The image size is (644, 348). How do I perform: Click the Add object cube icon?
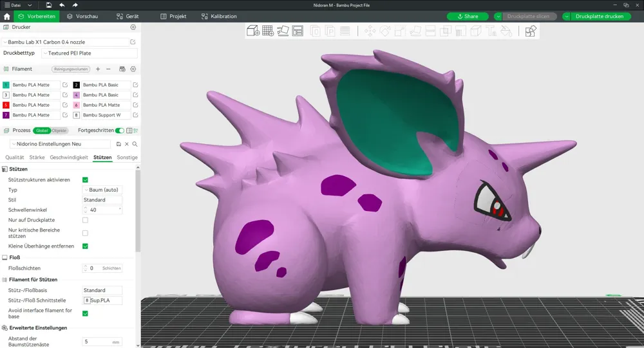[x=253, y=31]
